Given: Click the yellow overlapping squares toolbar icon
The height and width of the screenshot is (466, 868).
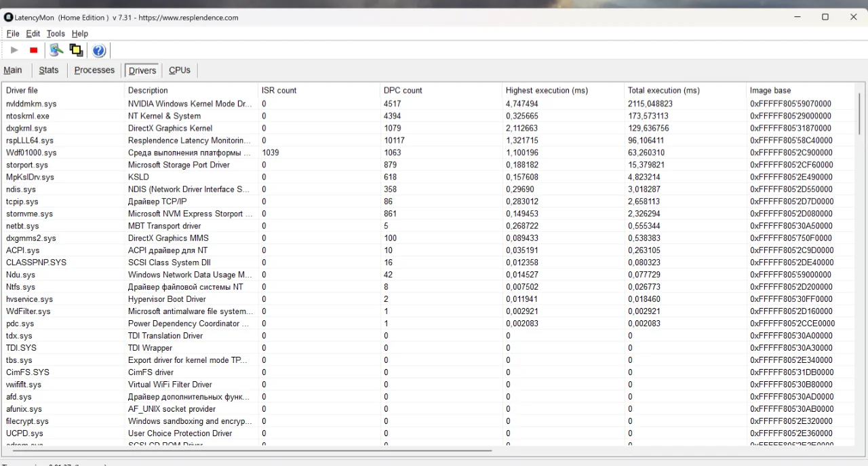Looking at the screenshot, I should pos(77,50).
